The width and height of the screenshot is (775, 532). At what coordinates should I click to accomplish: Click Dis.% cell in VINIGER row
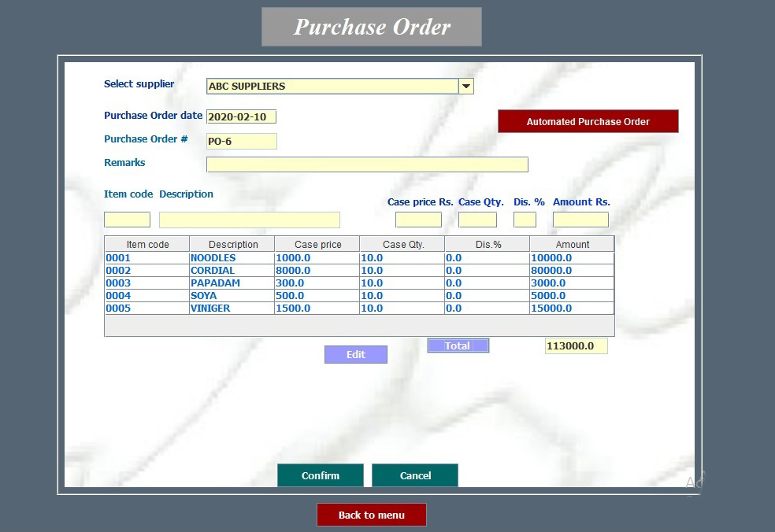click(x=487, y=308)
